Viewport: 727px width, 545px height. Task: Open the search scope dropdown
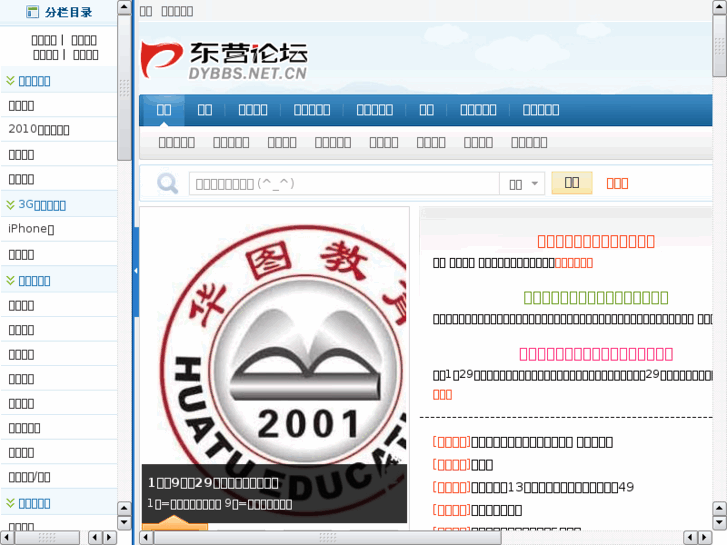[523, 184]
